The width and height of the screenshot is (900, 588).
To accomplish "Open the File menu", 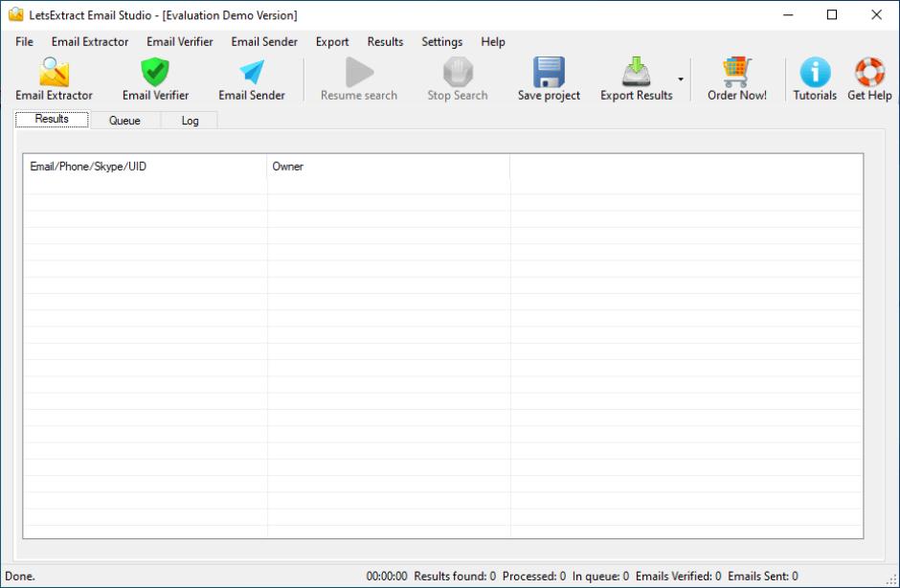I will tap(24, 42).
